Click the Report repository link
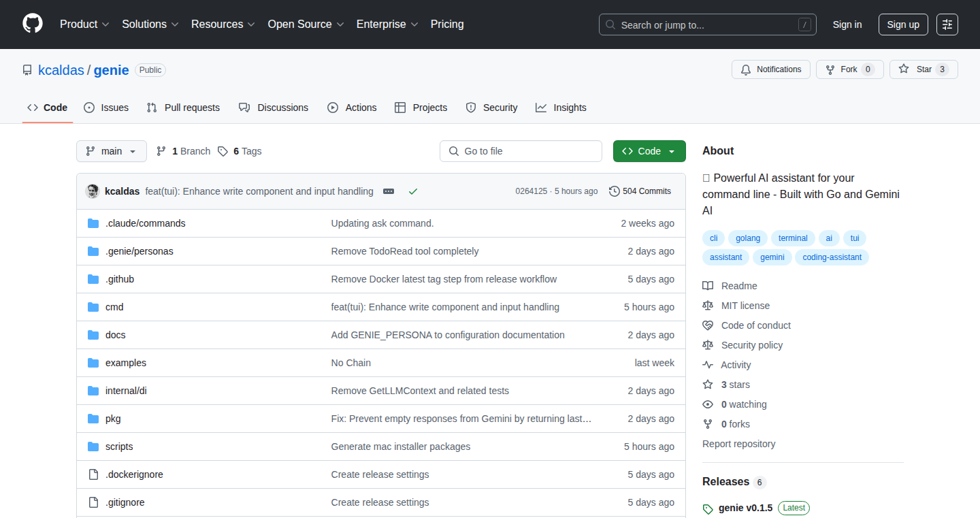Viewport: 980px width, 518px height. tap(739, 444)
